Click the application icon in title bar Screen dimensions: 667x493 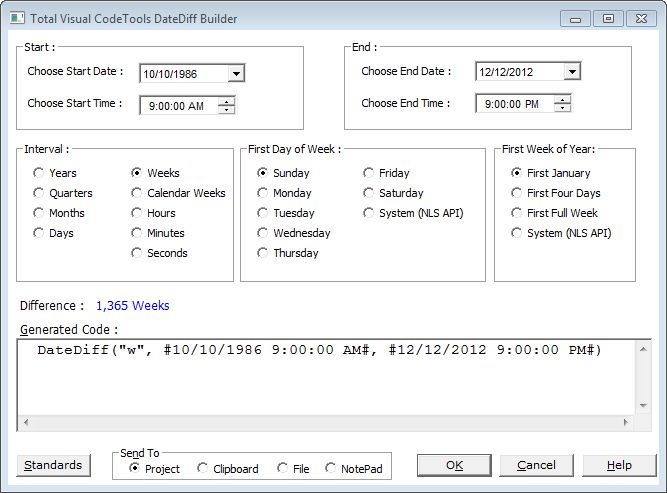pos(17,18)
